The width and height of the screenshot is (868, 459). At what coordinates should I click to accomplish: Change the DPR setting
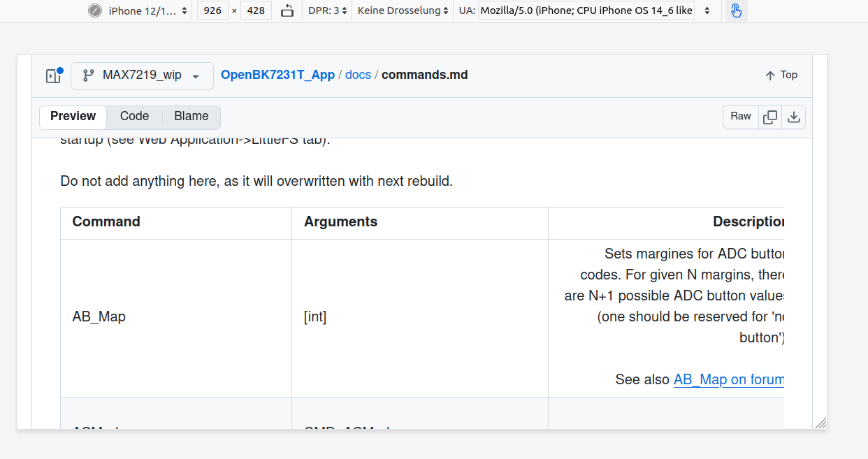click(x=328, y=10)
